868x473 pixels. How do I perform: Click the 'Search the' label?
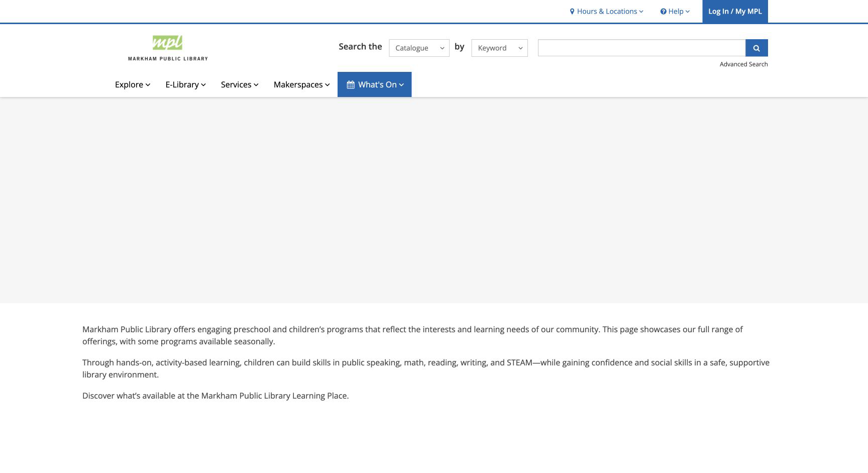(x=360, y=47)
